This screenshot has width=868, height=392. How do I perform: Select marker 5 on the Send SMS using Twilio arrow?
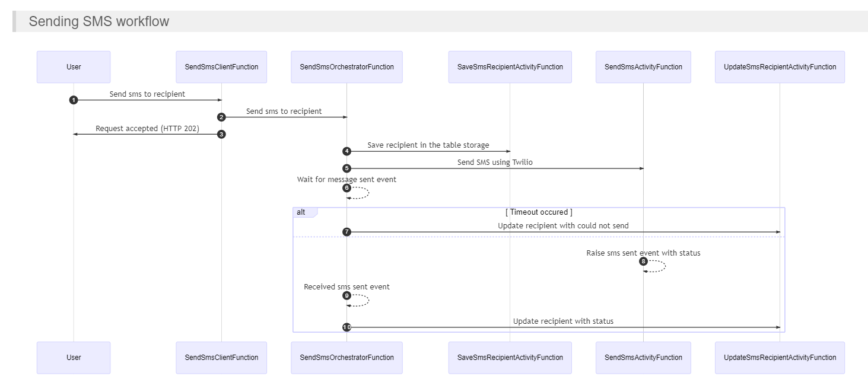(347, 168)
